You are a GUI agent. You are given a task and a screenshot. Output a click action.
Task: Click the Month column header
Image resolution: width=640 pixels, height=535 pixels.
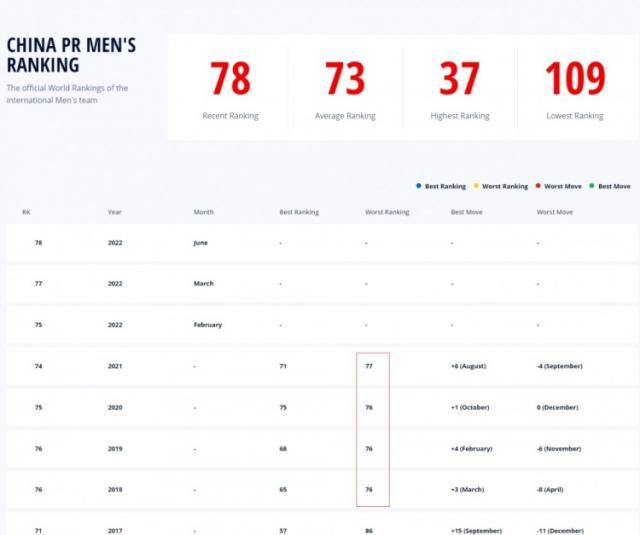pyautogui.click(x=204, y=212)
